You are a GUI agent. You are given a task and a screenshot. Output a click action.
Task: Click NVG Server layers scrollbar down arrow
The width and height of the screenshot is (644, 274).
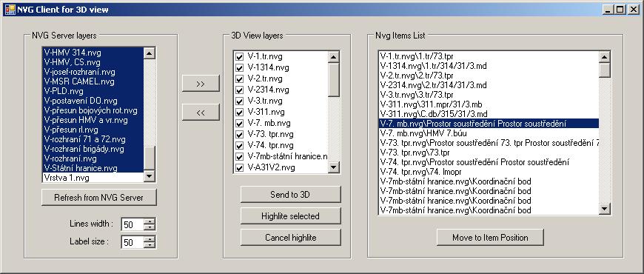coord(150,177)
